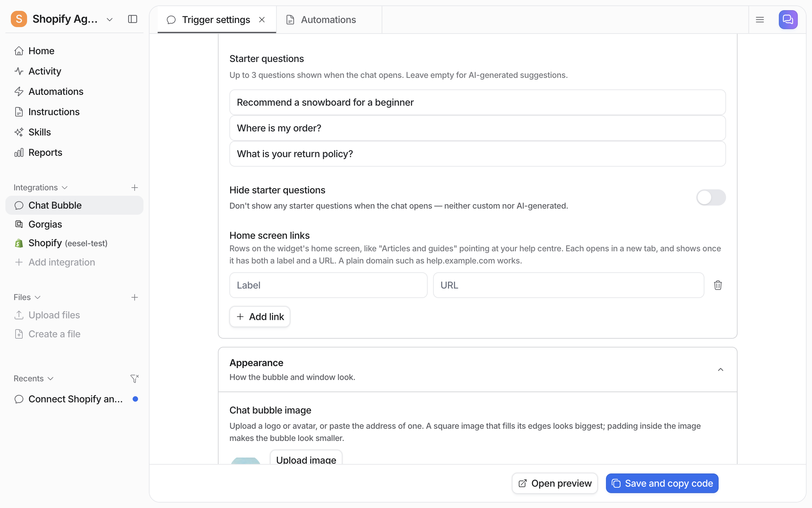Viewport: 812px width, 508px height.
Task: Go to Home in the sidebar
Action: click(74, 51)
